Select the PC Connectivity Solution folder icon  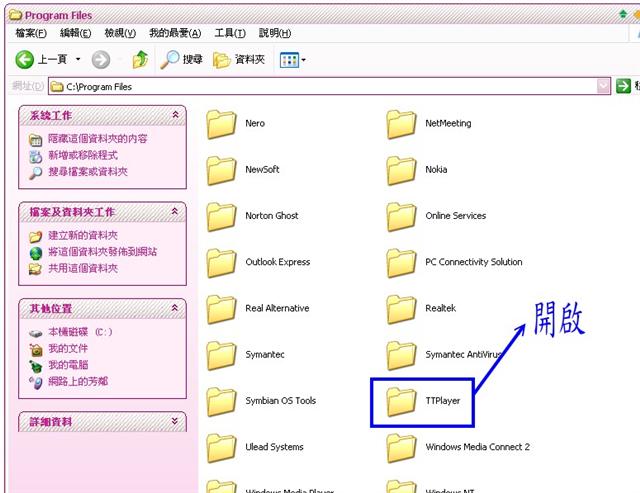click(x=401, y=262)
